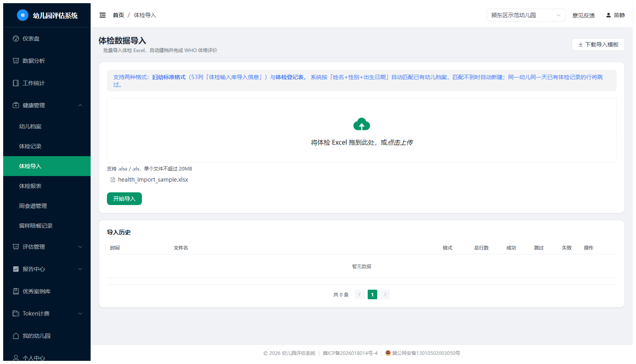Click the 评估管理 sidebar icon
This screenshot has height=364, width=636.
tap(16, 247)
